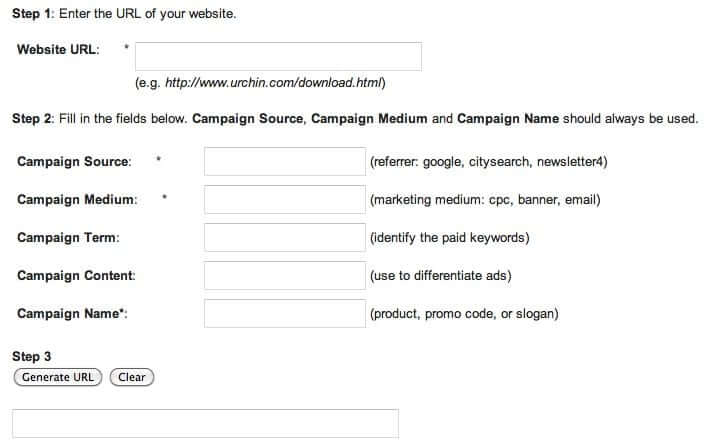Focus the Campaign Source text box
Viewport: 723px width, 445px height.
[285, 162]
